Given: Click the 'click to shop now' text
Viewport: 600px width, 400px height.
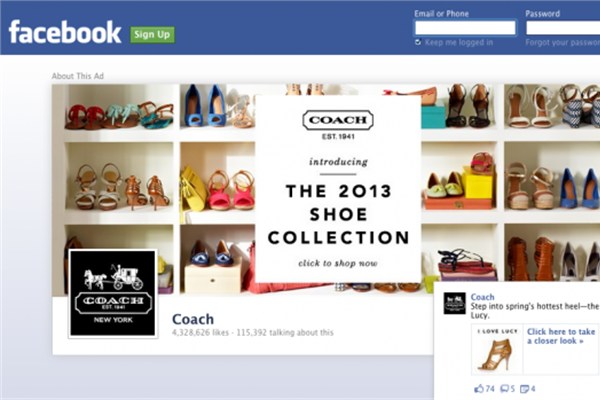Looking at the screenshot, I should 338,263.
